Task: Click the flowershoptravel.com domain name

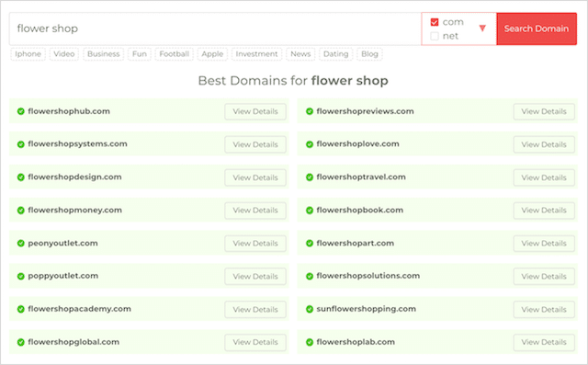Action: coord(361,177)
